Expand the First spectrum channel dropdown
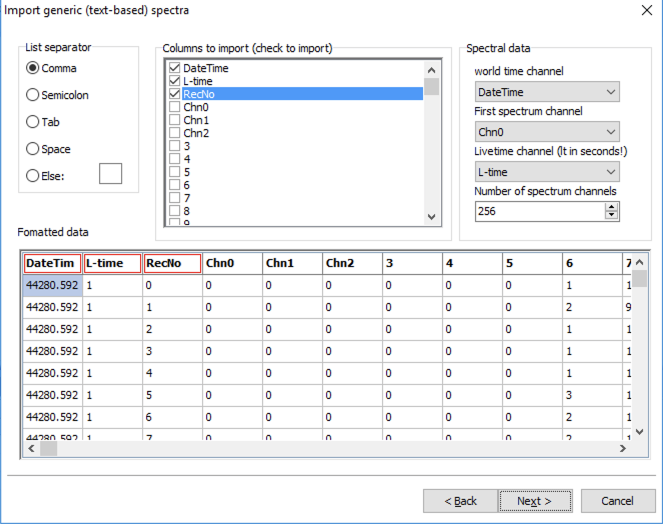The width and height of the screenshot is (663, 524). click(x=546, y=132)
